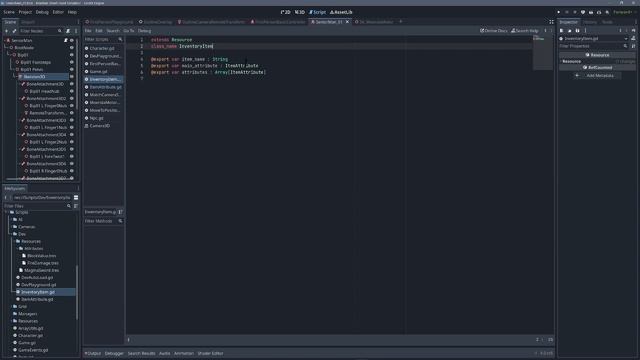The image size is (640, 360).
Task: Toggle the FileSystem split mode icon
Action: (x=76, y=198)
